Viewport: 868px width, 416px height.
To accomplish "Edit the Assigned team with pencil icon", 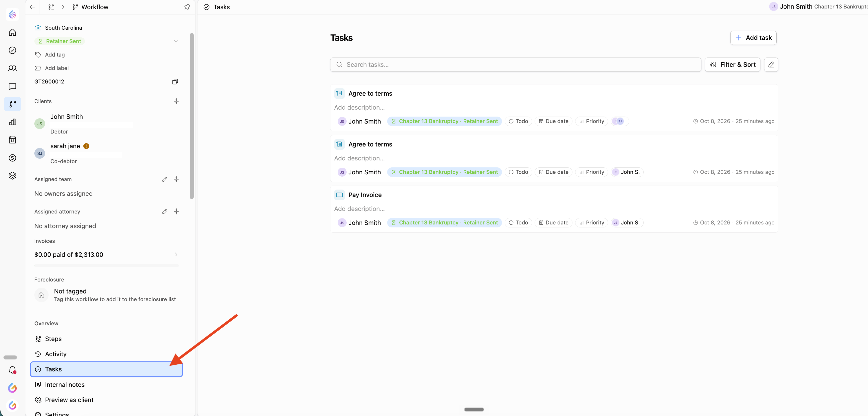I will coord(165,179).
